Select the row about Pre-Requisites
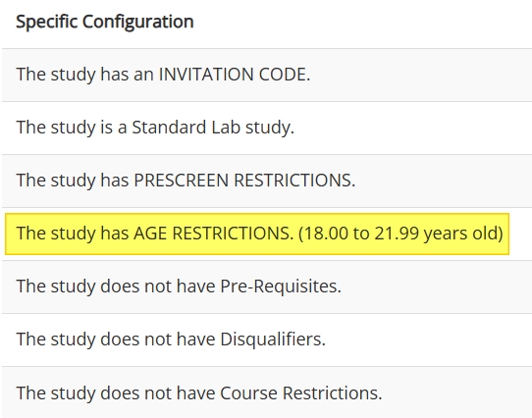Screen dimensions: 532x418 267,287
